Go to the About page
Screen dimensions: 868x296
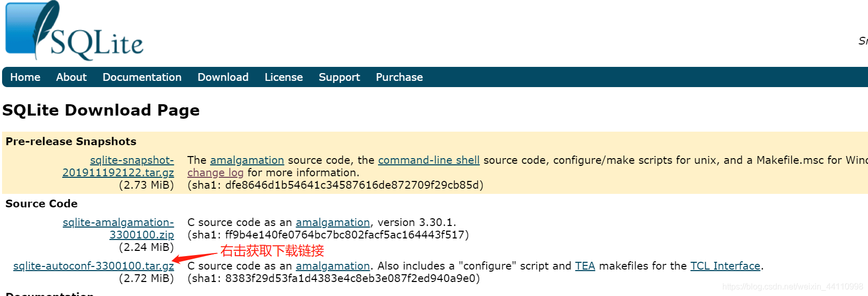tap(71, 77)
